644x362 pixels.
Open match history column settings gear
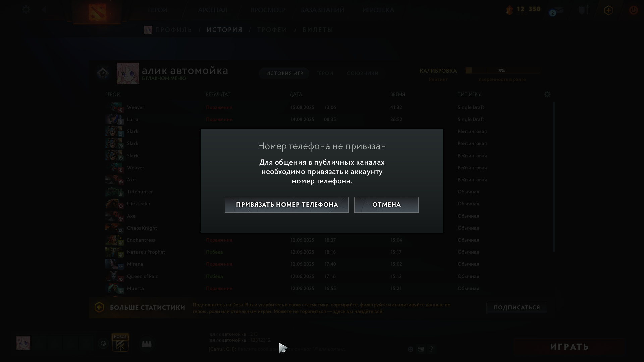[547, 94]
